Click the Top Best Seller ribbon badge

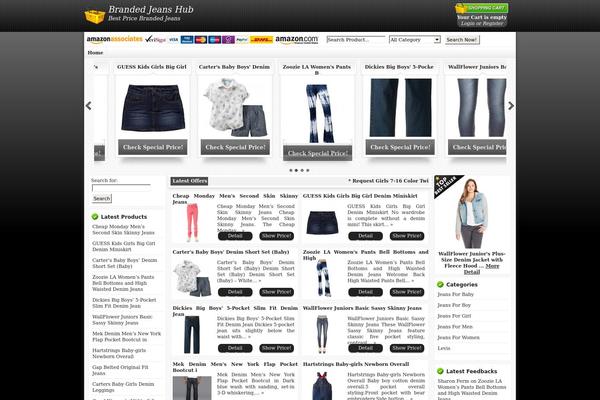click(x=446, y=185)
